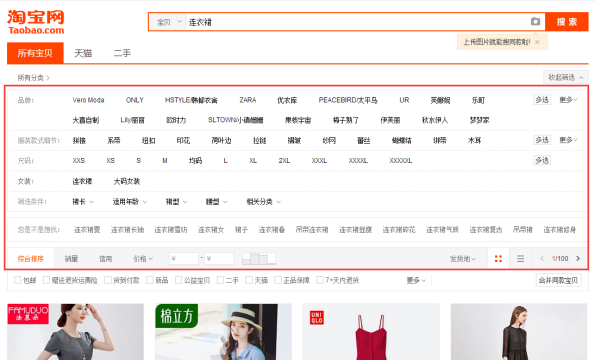Image resolution: width=594 pixels, height=361 pixels.
Task: Click the Taobao logo
Action: click(36, 22)
